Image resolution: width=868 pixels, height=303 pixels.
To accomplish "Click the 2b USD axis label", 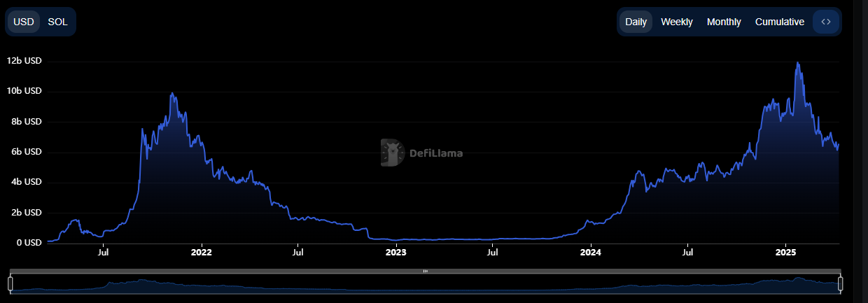I will [x=27, y=212].
